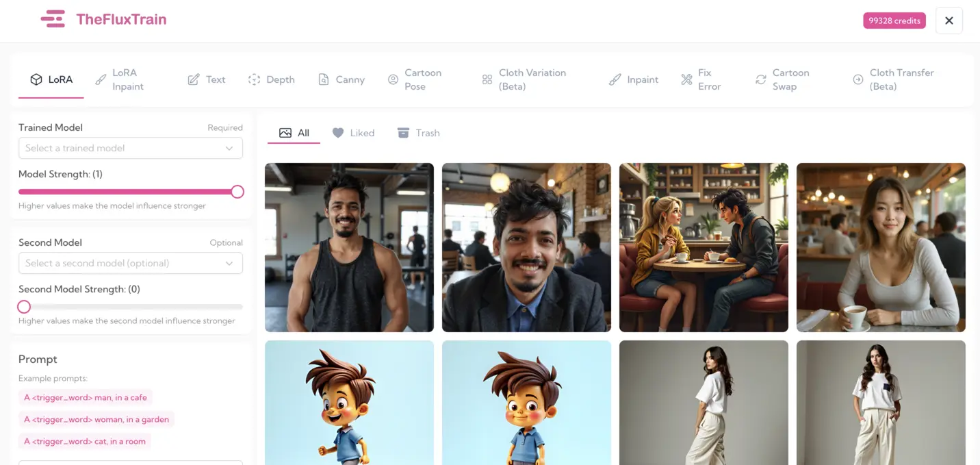Screen dimensions: 980x465
Task: Click the Model Strength slider handle
Action: click(x=237, y=192)
